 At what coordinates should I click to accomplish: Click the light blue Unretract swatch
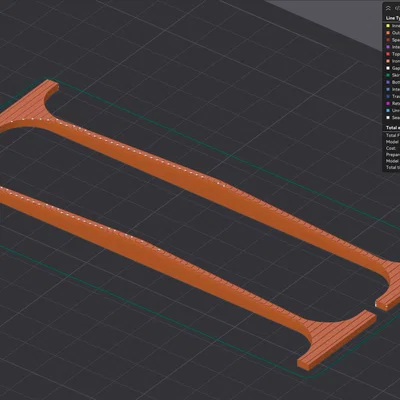pos(388,110)
